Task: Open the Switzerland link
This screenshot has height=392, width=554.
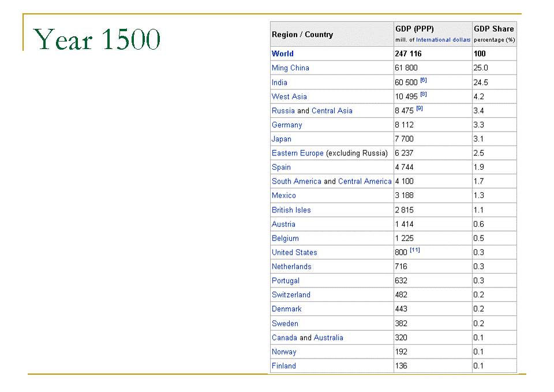Action: [291, 295]
